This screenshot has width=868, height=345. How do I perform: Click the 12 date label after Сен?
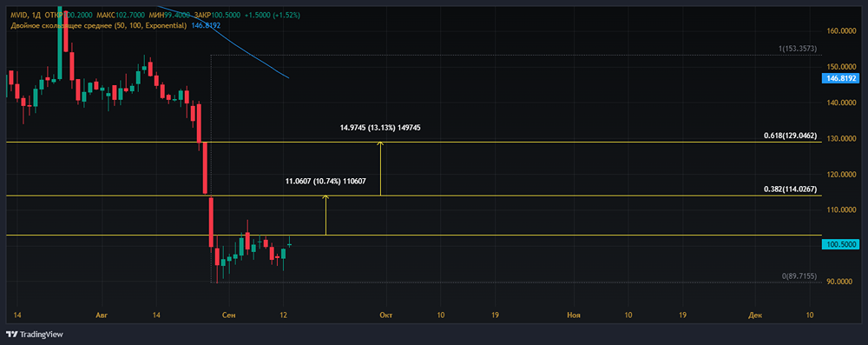point(284,315)
